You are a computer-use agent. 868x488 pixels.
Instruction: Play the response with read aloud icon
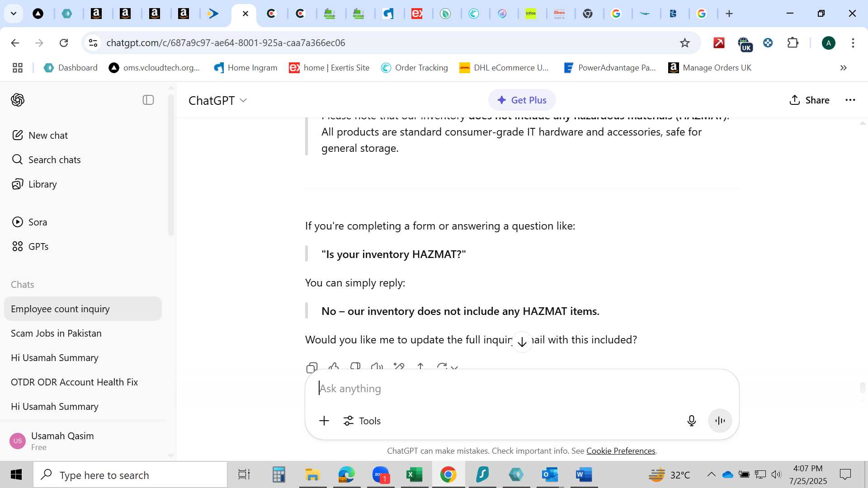377,367
